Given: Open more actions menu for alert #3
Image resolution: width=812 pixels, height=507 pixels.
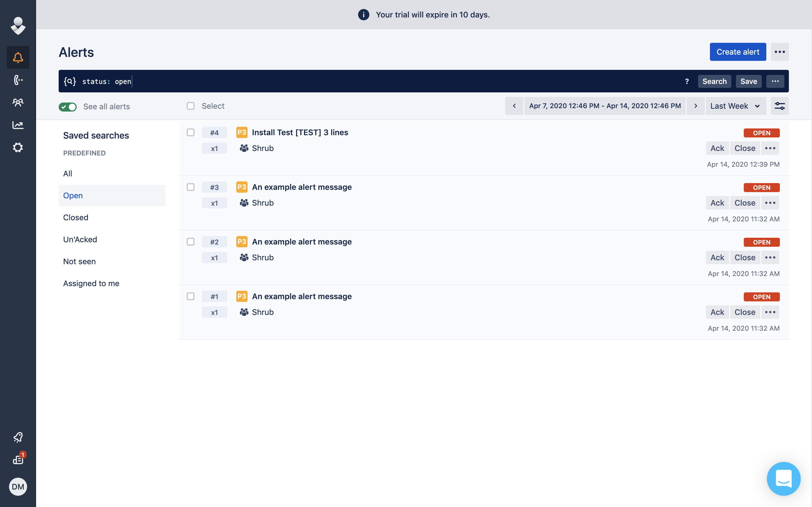Looking at the screenshot, I should click(x=770, y=203).
